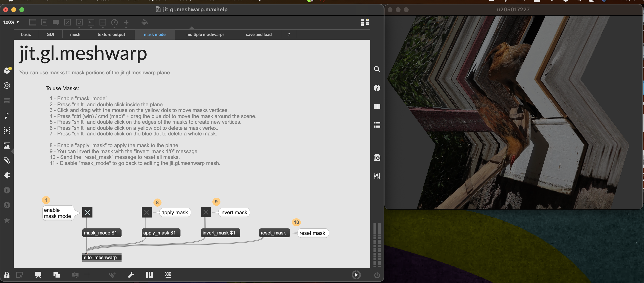The width and height of the screenshot is (644, 283).
Task: Open the piano keys icon in bottom toolbar
Action: pos(150,275)
